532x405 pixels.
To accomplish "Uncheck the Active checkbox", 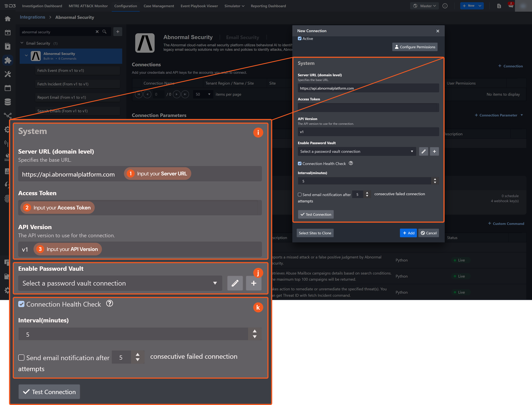I will pyautogui.click(x=300, y=39).
